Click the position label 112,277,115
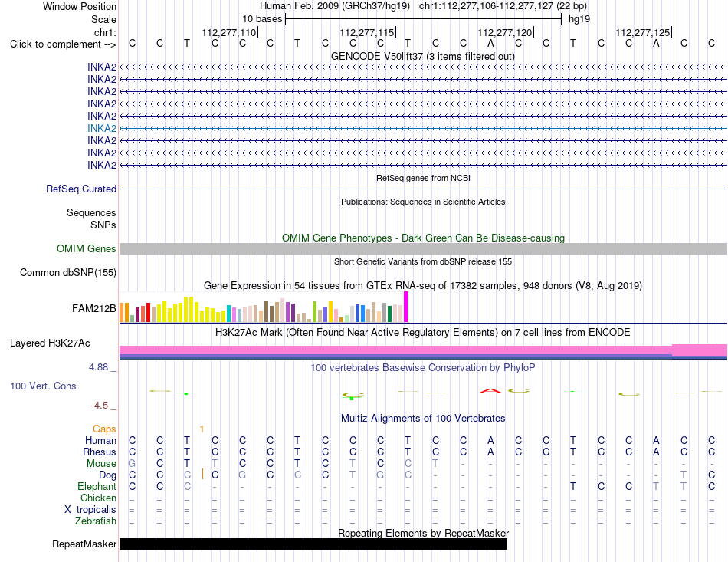 pos(367,32)
